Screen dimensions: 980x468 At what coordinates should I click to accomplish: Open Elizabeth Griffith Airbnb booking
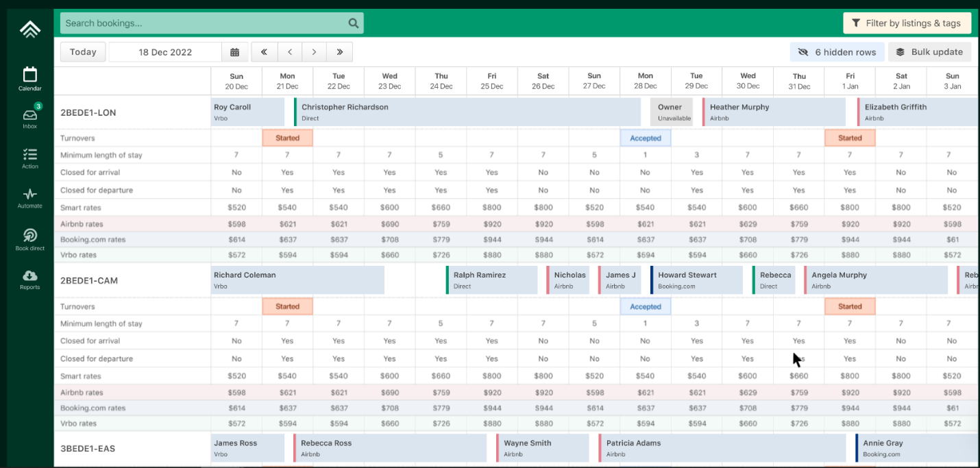click(x=918, y=112)
